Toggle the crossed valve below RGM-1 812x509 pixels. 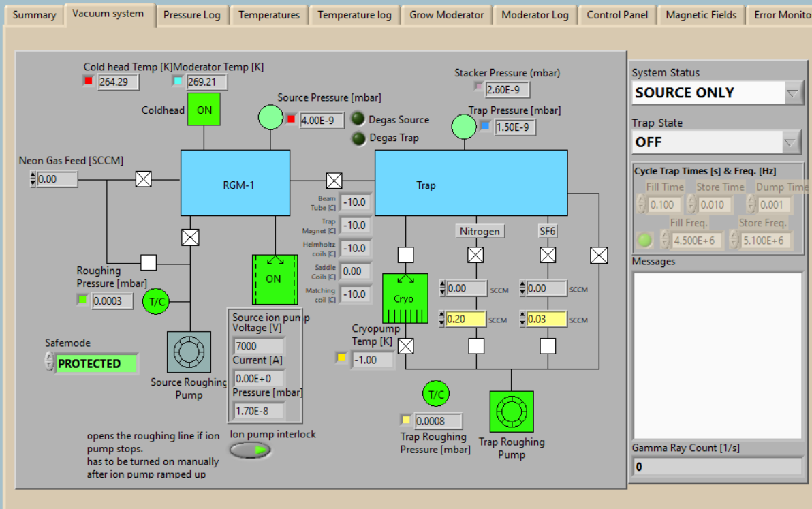190,238
